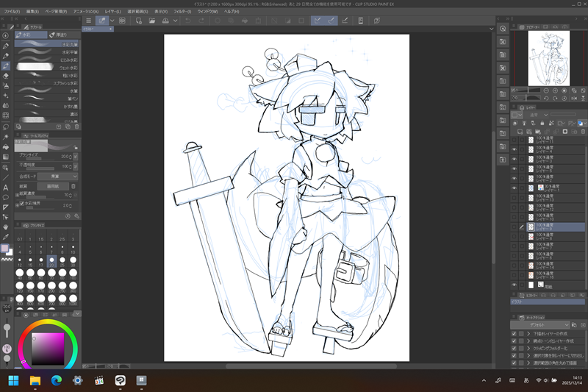Uncheck the 水彩境界 checkbox
This screenshot has height=392, width=588.
[22, 203]
